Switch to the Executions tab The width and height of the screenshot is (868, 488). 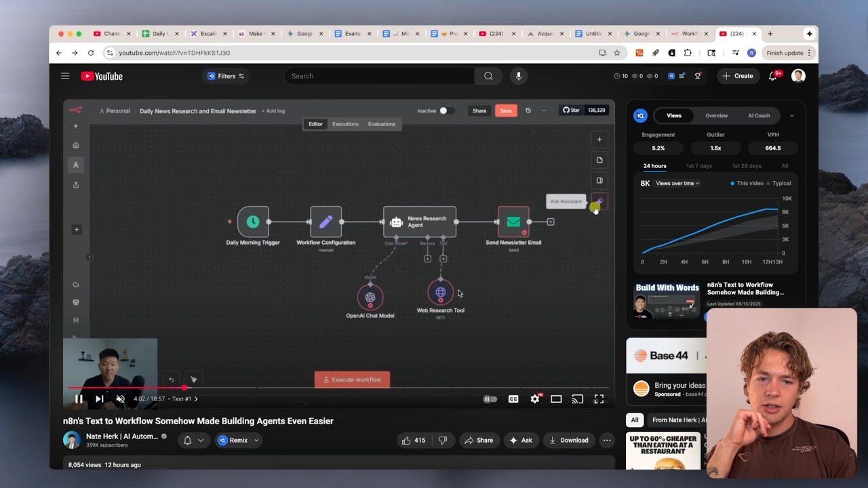pyautogui.click(x=345, y=124)
